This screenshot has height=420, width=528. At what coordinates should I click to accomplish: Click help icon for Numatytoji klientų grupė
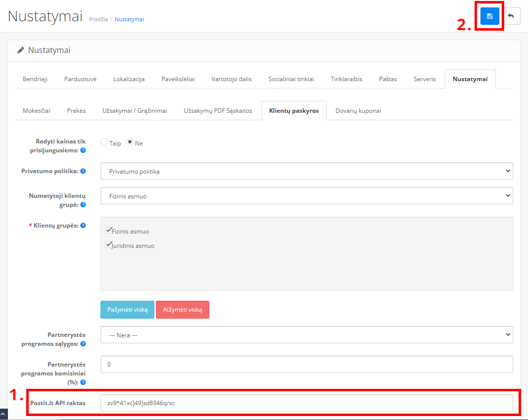83,205
